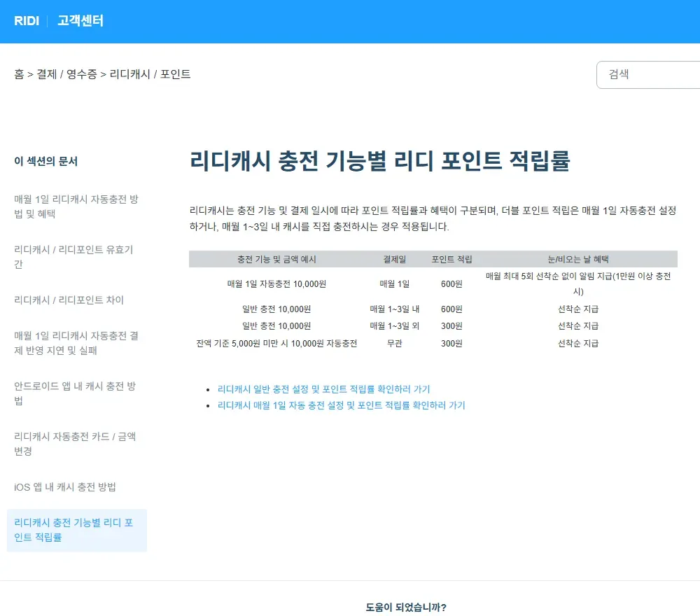Click 매월 최대 5회 선착순 없이 알림 지급 cell
The height and width of the screenshot is (616, 700).
(578, 284)
